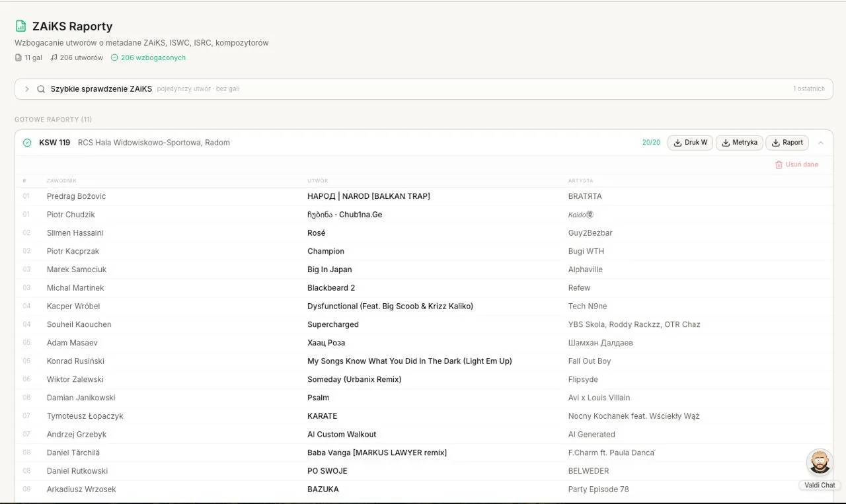Select fighter Andrzej Grzebyk

coord(77,435)
